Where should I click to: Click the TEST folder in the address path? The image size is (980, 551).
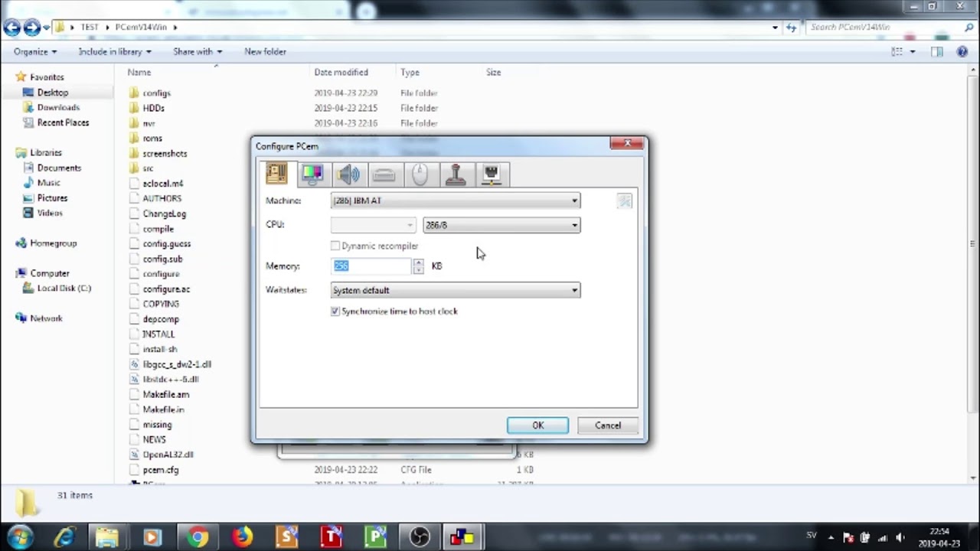[90, 27]
